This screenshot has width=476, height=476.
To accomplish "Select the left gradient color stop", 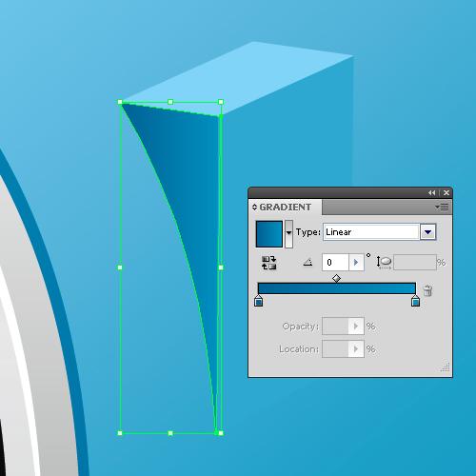I will pyautogui.click(x=258, y=301).
